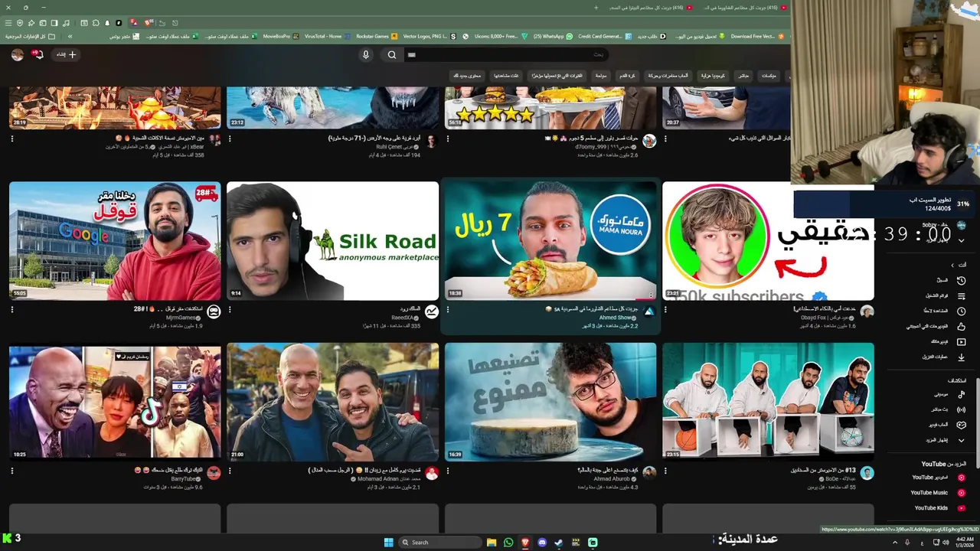Viewport: 980px width, 551px height.
Task: Open Rockstar Games bookmark
Action: pos(377,36)
